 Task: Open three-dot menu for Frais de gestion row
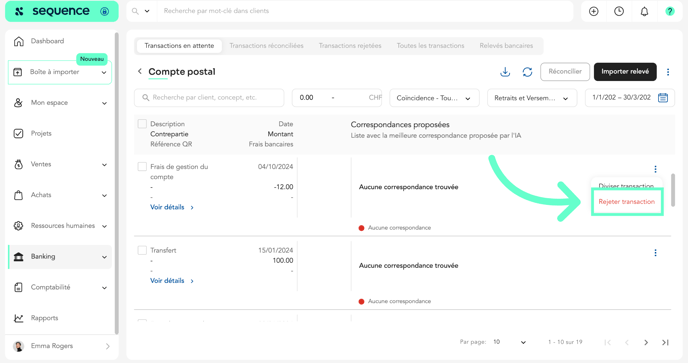655,169
